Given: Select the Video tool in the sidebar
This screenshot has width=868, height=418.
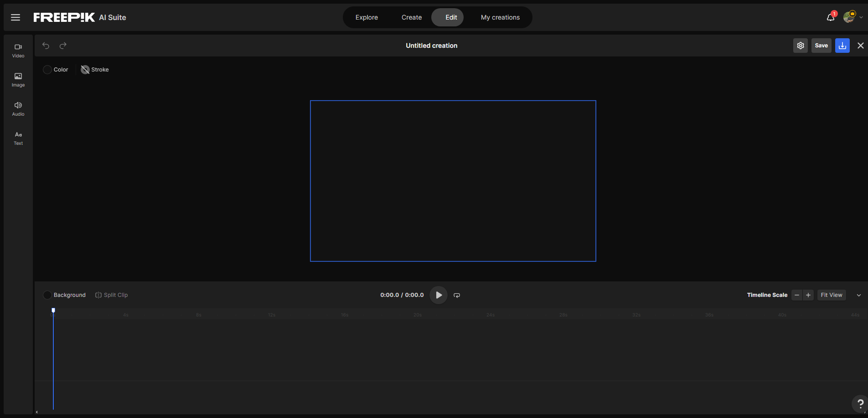Looking at the screenshot, I should (18, 50).
